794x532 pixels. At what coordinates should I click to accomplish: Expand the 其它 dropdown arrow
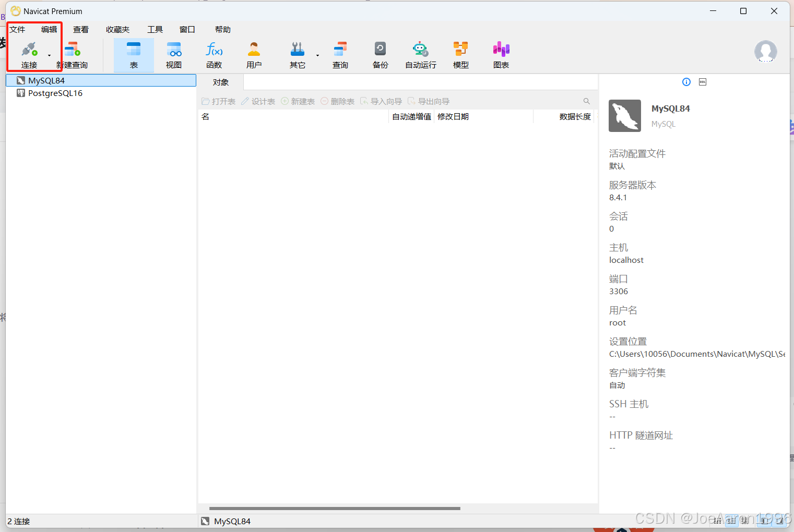click(x=317, y=55)
